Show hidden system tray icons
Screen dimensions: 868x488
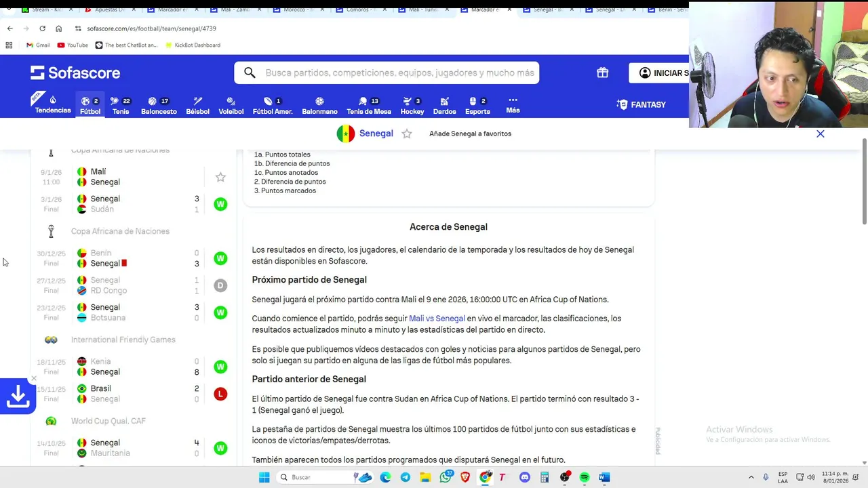(x=751, y=477)
